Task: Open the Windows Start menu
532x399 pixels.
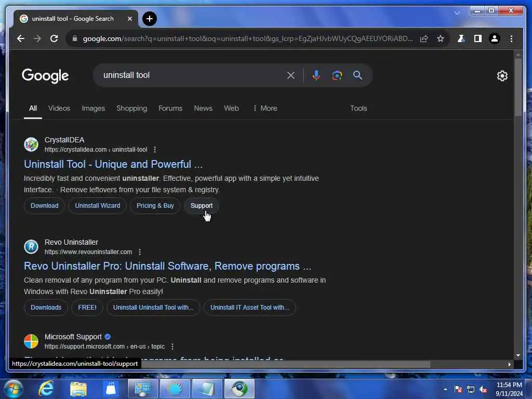Action: 14,389
